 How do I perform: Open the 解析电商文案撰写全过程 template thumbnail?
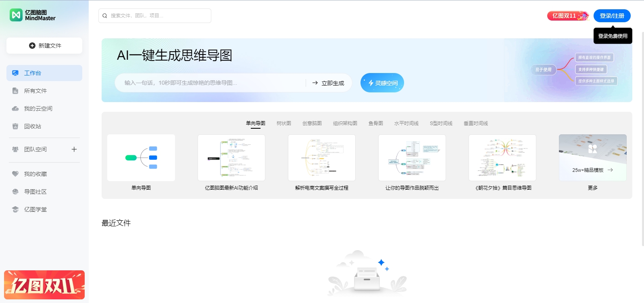pos(322,158)
